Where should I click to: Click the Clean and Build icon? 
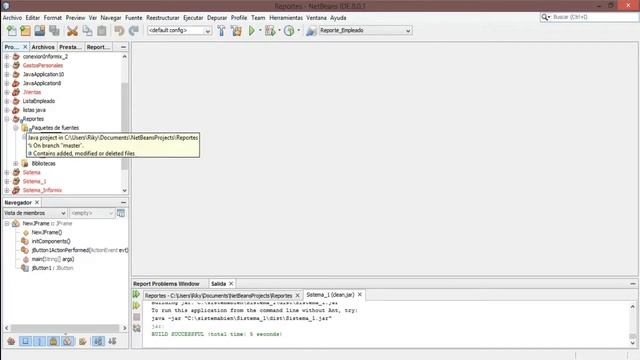click(x=236, y=31)
